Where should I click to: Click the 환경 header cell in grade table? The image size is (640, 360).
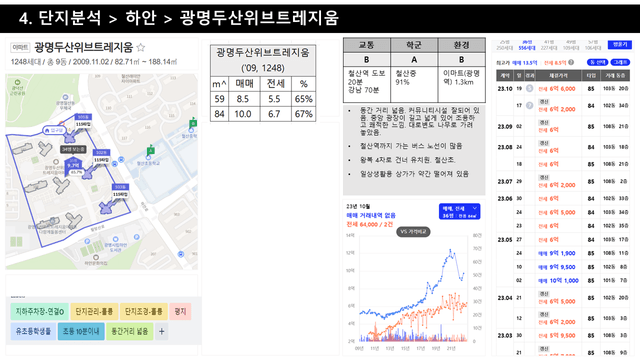tap(462, 45)
